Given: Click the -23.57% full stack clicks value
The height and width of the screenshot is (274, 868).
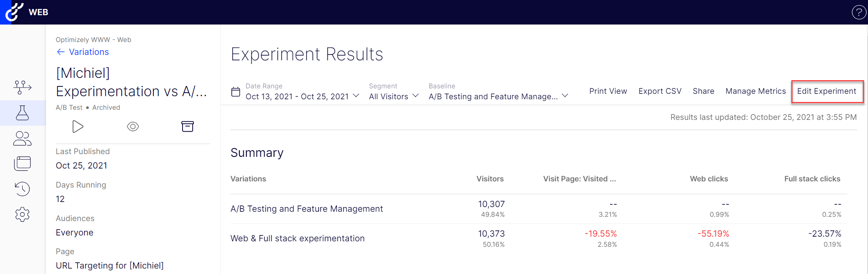Looking at the screenshot, I should click(825, 234).
